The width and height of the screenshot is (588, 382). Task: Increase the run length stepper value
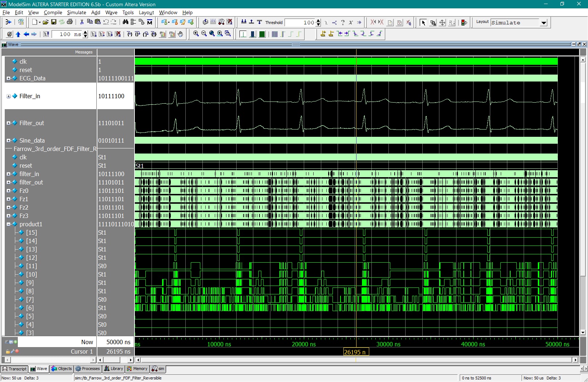pyautogui.click(x=85, y=32)
